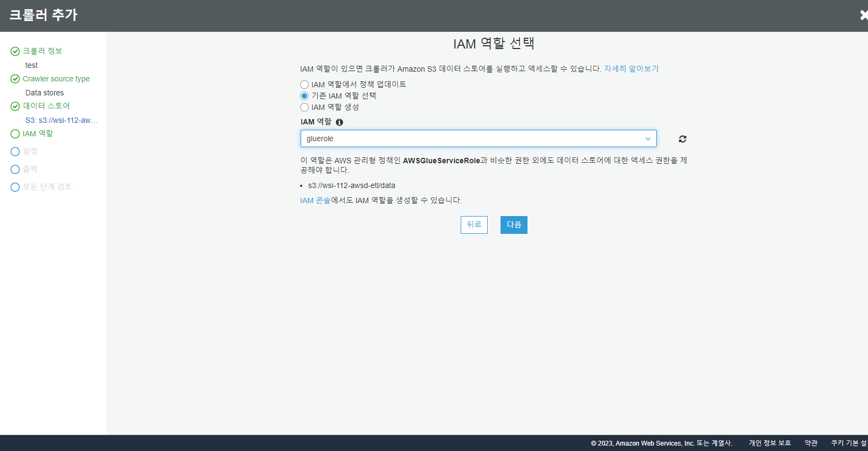Click the AWSGlueServiceRole bold text

pos(441,161)
